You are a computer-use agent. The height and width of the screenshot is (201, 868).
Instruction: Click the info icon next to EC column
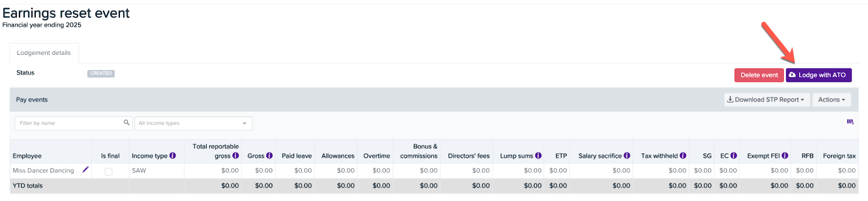click(x=733, y=155)
